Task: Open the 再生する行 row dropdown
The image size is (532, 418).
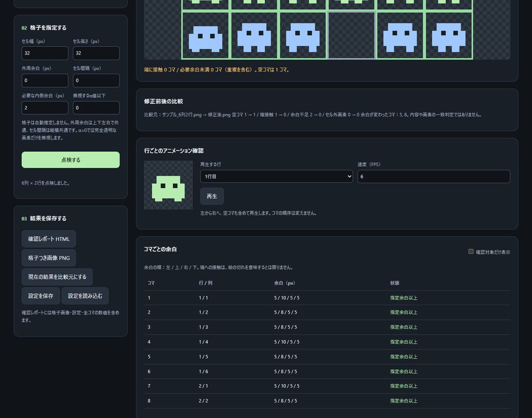Action: coord(276,176)
